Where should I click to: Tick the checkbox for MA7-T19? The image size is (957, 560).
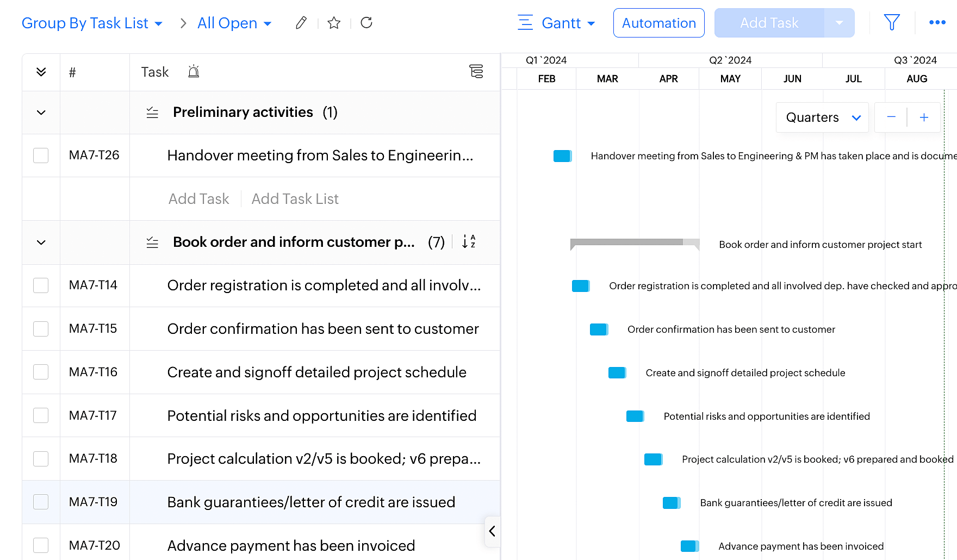click(x=41, y=502)
